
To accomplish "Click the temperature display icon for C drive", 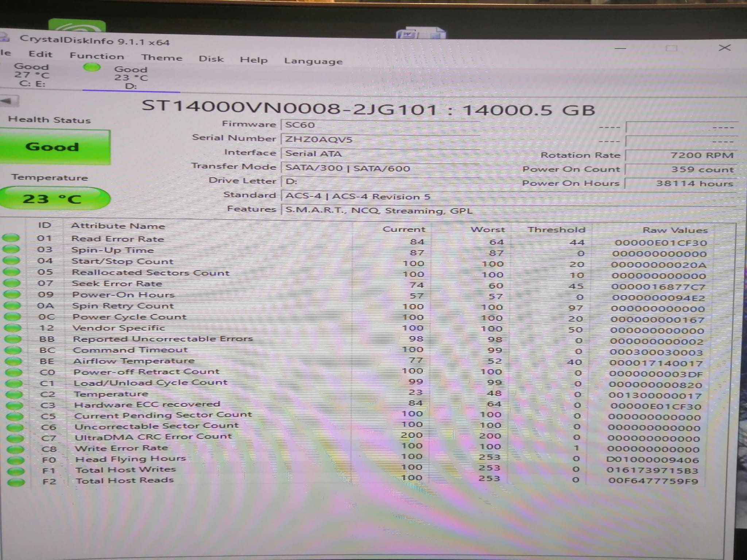I will pos(24,77).
